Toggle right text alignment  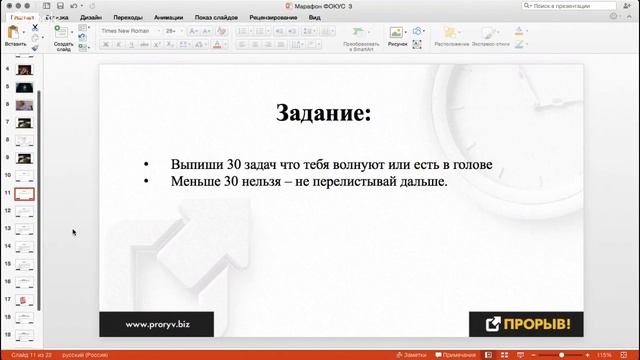click(268, 44)
